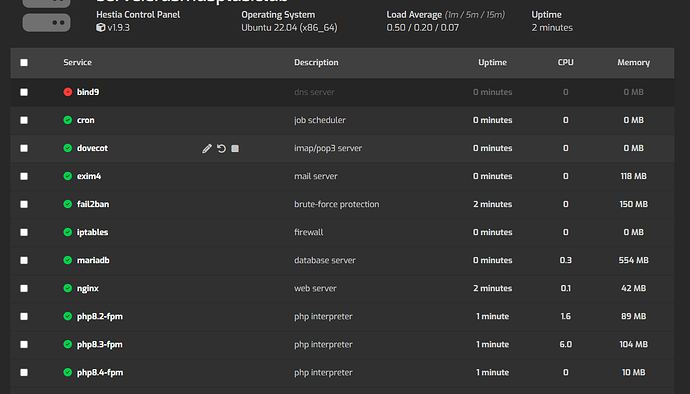Open the fail2ban service
Image resolution: width=690 pixels, height=394 pixels.
(93, 204)
